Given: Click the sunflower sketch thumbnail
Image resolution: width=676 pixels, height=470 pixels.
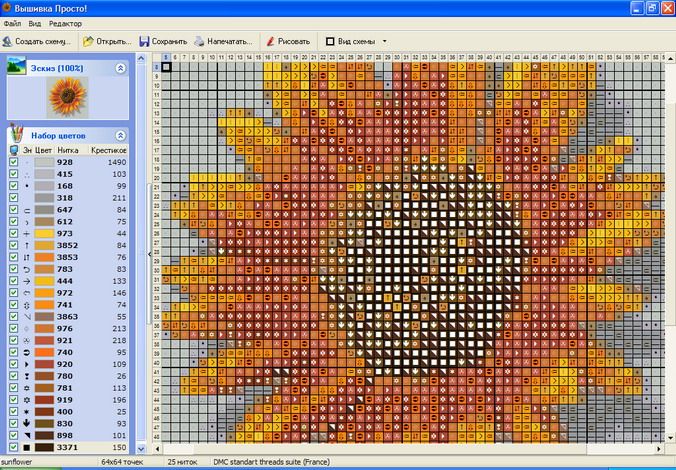Looking at the screenshot, I should point(68,98).
